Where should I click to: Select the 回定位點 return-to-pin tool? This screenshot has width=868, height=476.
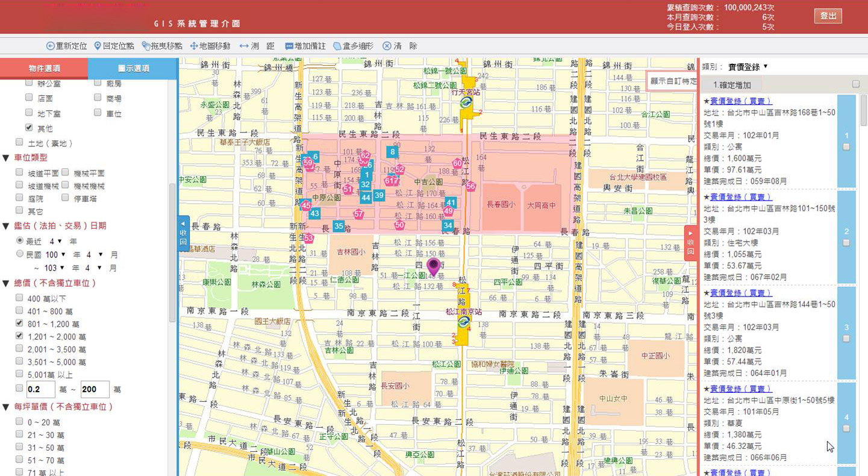click(x=98, y=46)
